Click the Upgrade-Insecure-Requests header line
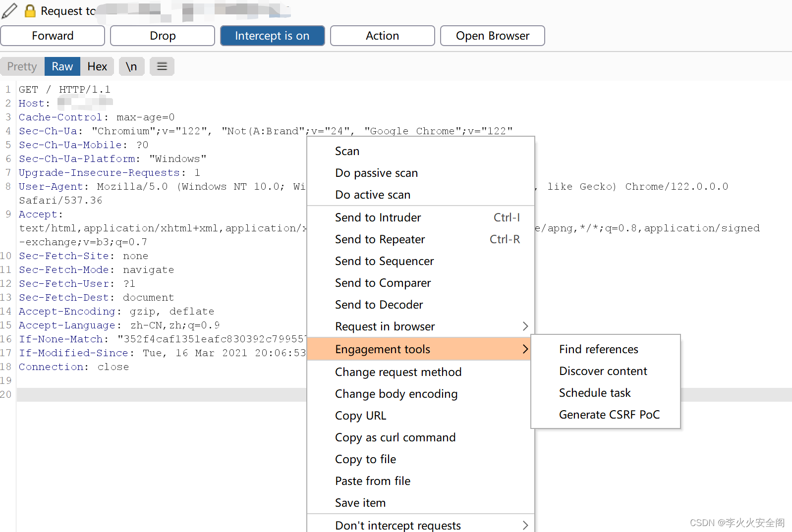Screen dimensions: 792x532 tap(110, 173)
